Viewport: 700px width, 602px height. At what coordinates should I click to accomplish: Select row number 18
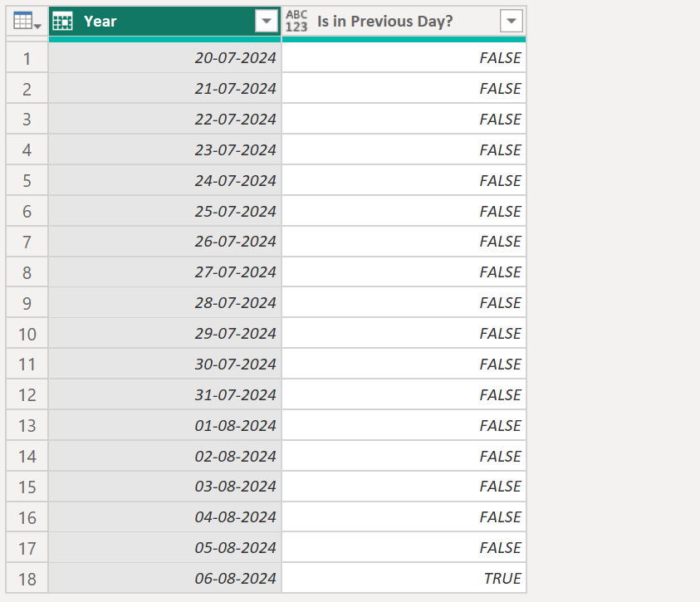coord(27,578)
